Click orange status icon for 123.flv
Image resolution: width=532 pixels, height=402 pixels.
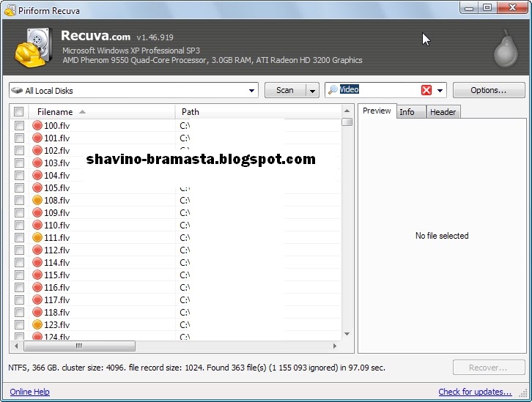(x=37, y=324)
